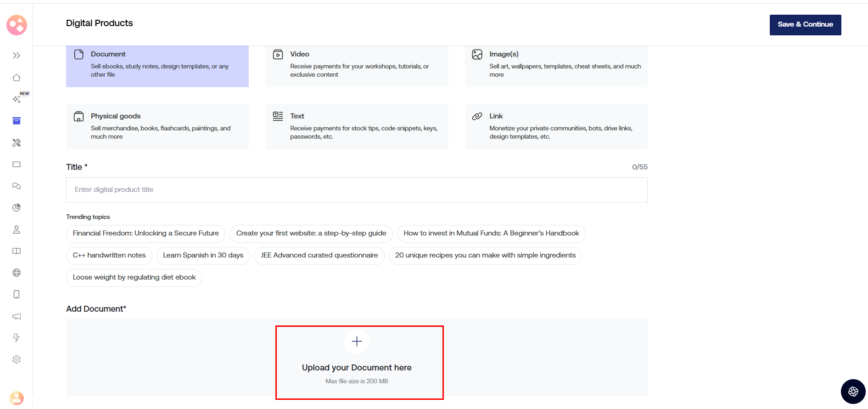Select the Video product type
The image size is (868, 409).
pyautogui.click(x=357, y=64)
